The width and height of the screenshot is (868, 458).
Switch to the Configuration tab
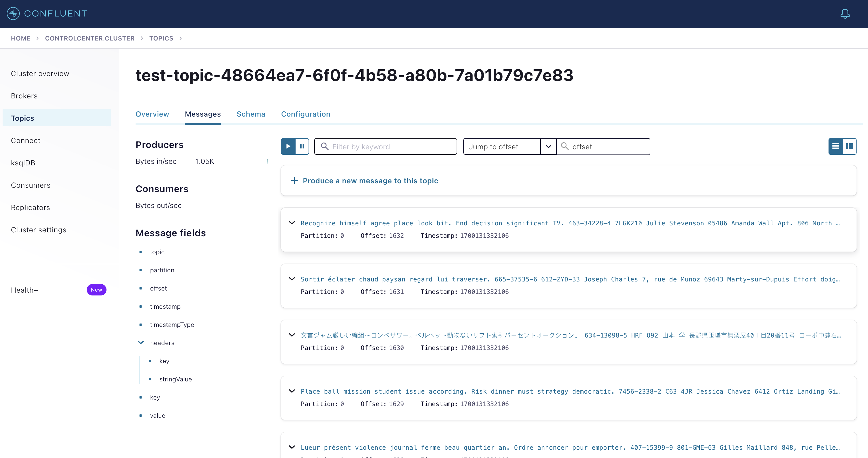coord(306,114)
